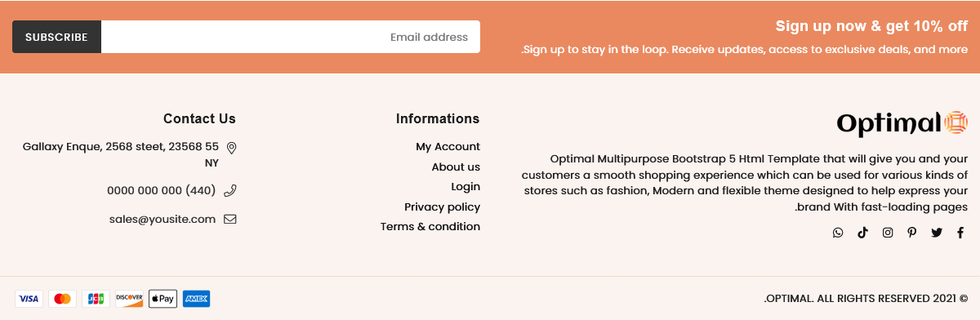980x320 pixels.
Task: Open the Terms & condition link
Action: [x=430, y=226]
